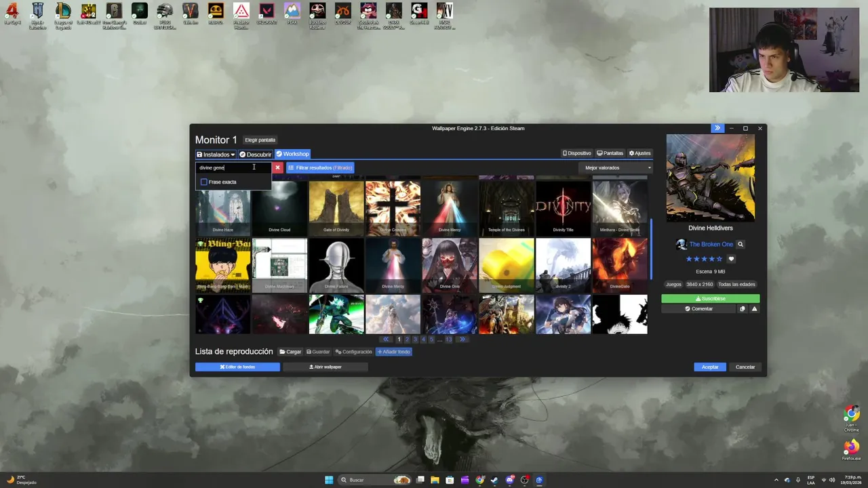Click the playlist Configuración button
This screenshot has width=868, height=488.
point(353,352)
